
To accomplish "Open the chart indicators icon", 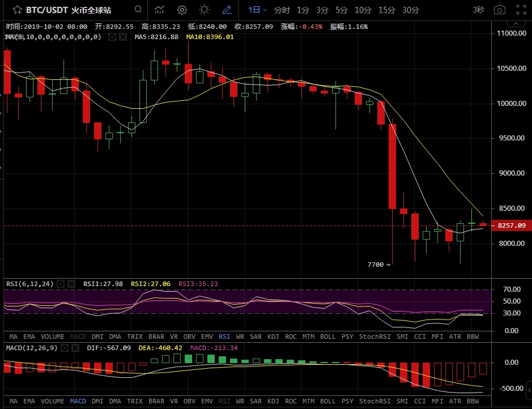I will (160, 10).
